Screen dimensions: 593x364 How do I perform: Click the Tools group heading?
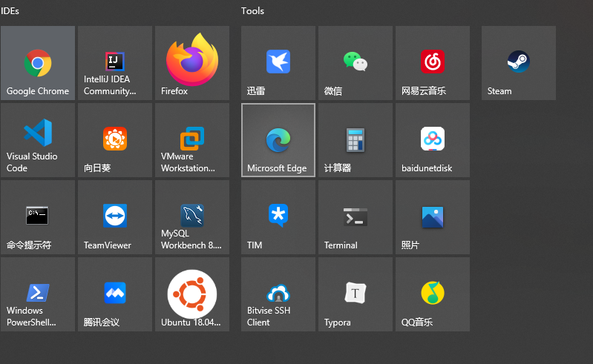pyautogui.click(x=252, y=11)
